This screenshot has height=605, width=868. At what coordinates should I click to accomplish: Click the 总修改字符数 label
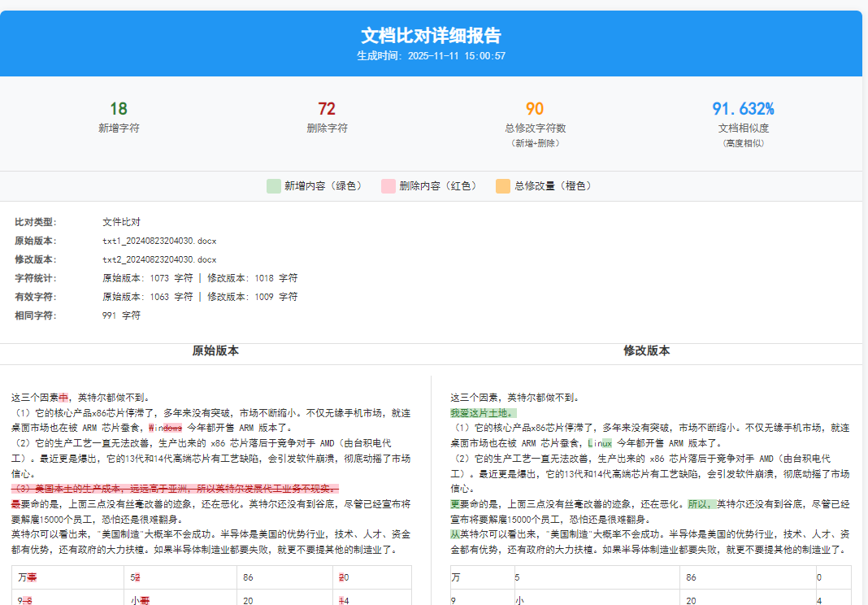[535, 128]
